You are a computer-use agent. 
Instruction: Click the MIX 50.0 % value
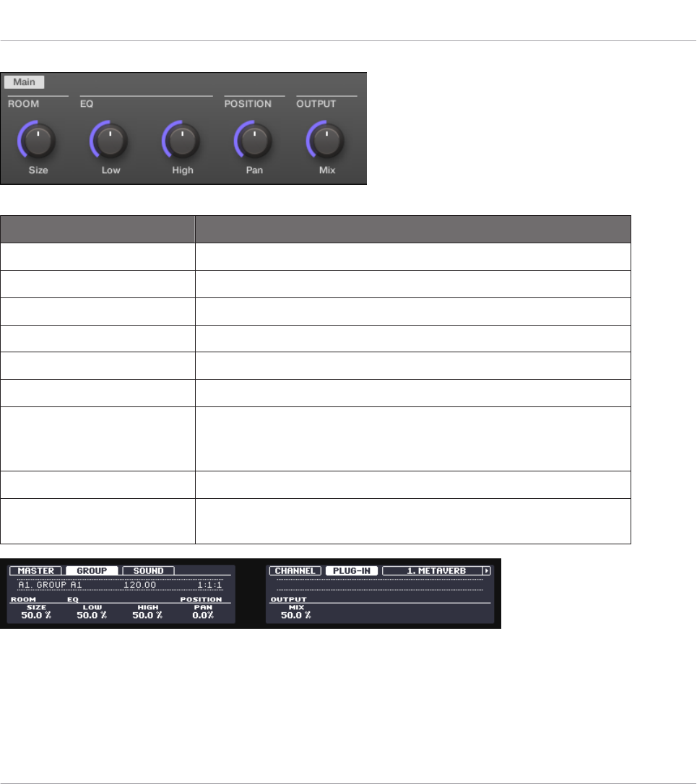(x=295, y=615)
